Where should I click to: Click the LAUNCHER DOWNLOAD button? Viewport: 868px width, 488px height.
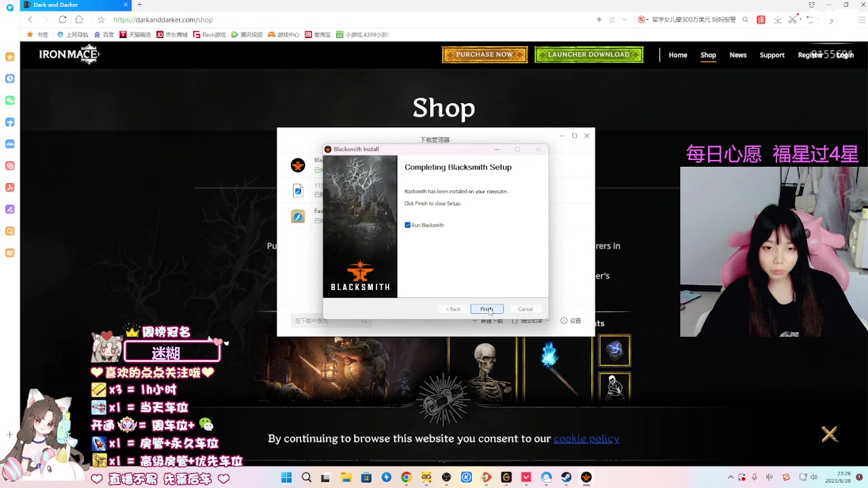click(x=589, y=55)
